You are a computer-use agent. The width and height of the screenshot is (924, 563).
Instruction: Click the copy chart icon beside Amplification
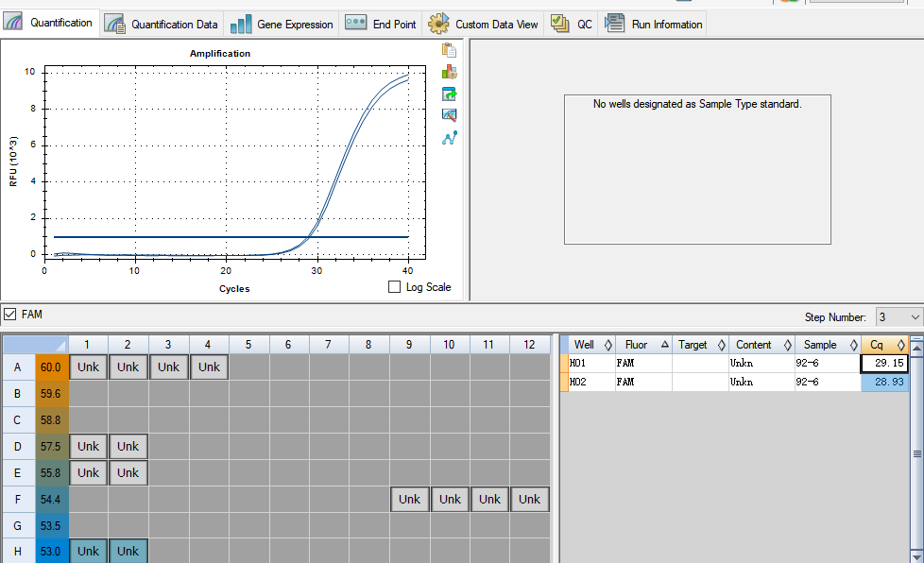coord(449,51)
